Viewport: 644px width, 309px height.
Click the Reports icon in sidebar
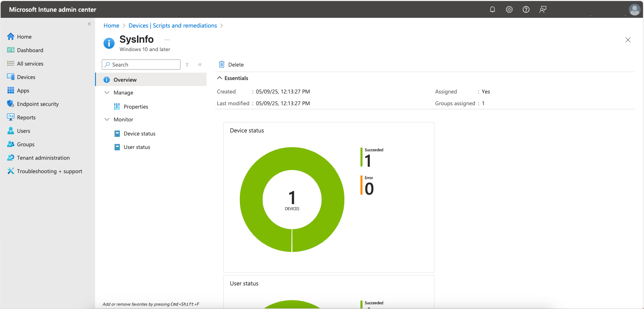[11, 117]
